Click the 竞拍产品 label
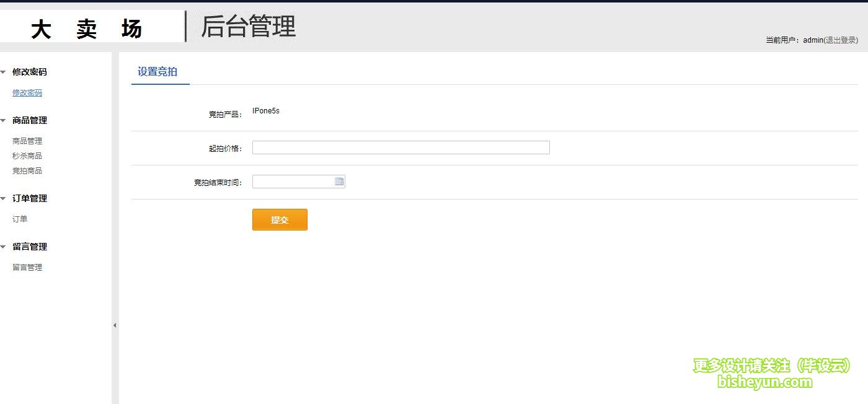The width and height of the screenshot is (868, 404). tap(226, 115)
